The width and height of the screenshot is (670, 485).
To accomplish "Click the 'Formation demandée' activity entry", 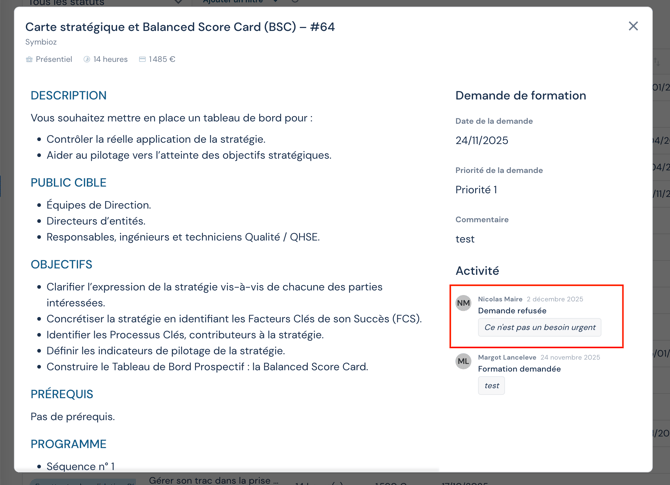I will click(519, 369).
